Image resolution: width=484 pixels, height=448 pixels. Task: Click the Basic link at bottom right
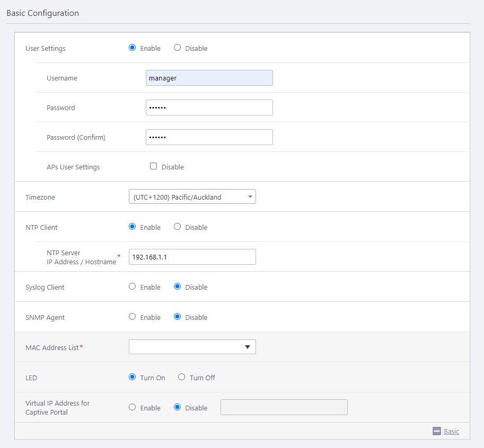[x=451, y=431]
